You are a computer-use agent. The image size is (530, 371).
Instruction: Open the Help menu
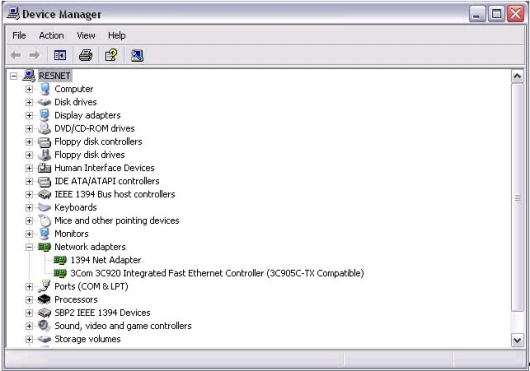click(x=117, y=35)
